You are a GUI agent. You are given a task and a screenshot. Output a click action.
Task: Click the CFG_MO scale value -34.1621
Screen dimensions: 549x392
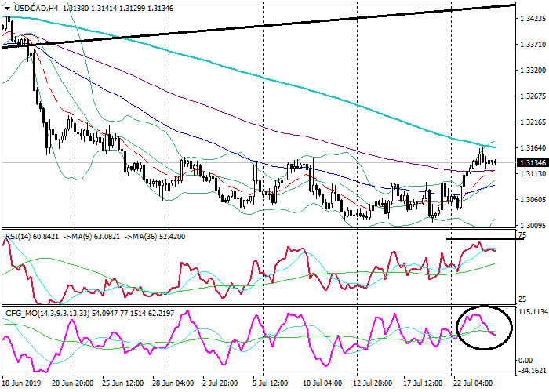coord(532,369)
